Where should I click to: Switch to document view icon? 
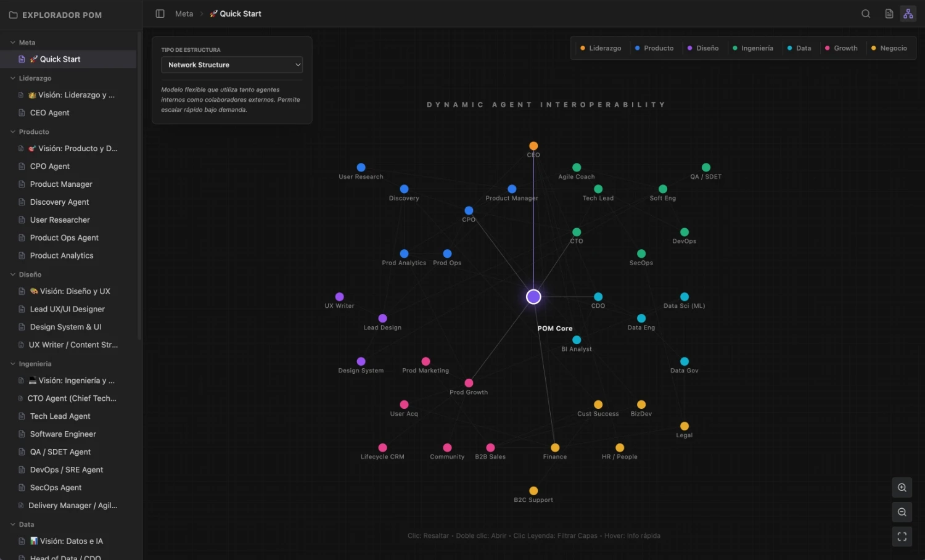pos(889,14)
